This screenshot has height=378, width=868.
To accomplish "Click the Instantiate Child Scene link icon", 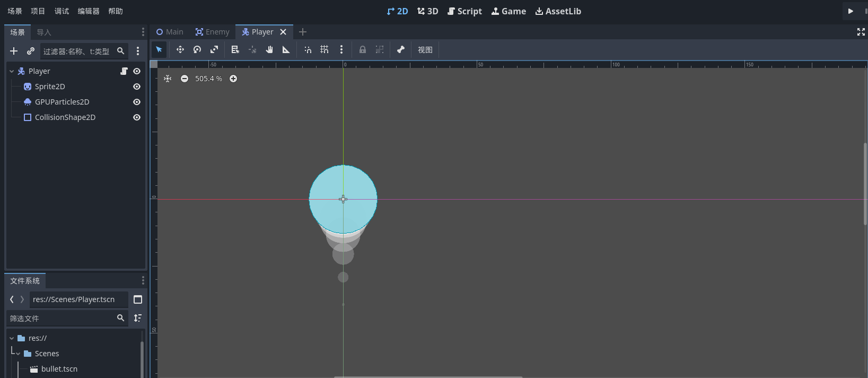I will pyautogui.click(x=31, y=51).
